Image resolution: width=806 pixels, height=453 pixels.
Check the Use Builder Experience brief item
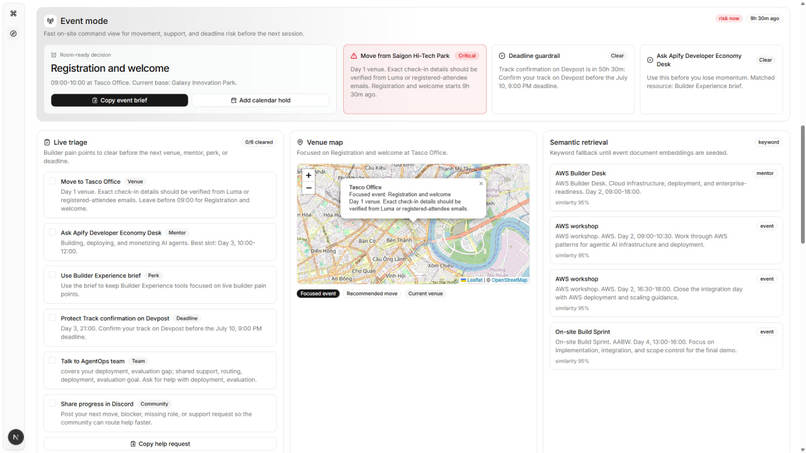pyautogui.click(x=52, y=275)
